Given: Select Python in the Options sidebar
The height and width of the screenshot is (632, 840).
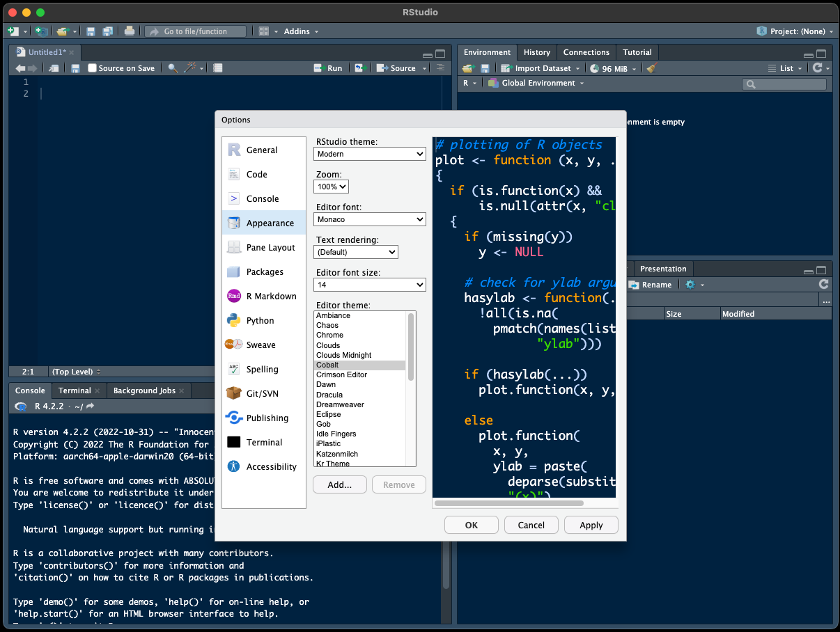Looking at the screenshot, I should pos(260,321).
